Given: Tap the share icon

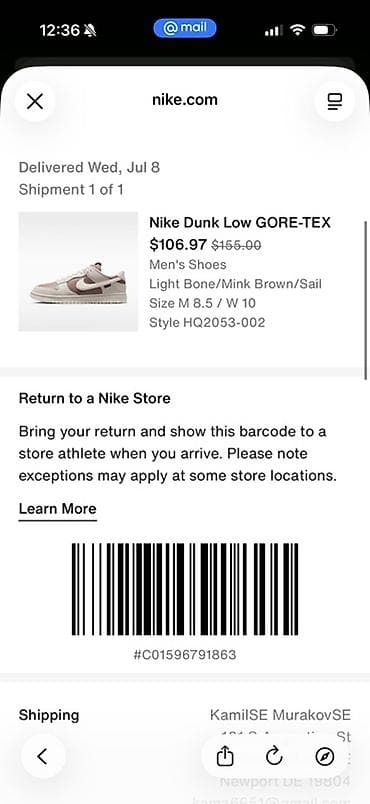Looking at the screenshot, I should [225, 756].
